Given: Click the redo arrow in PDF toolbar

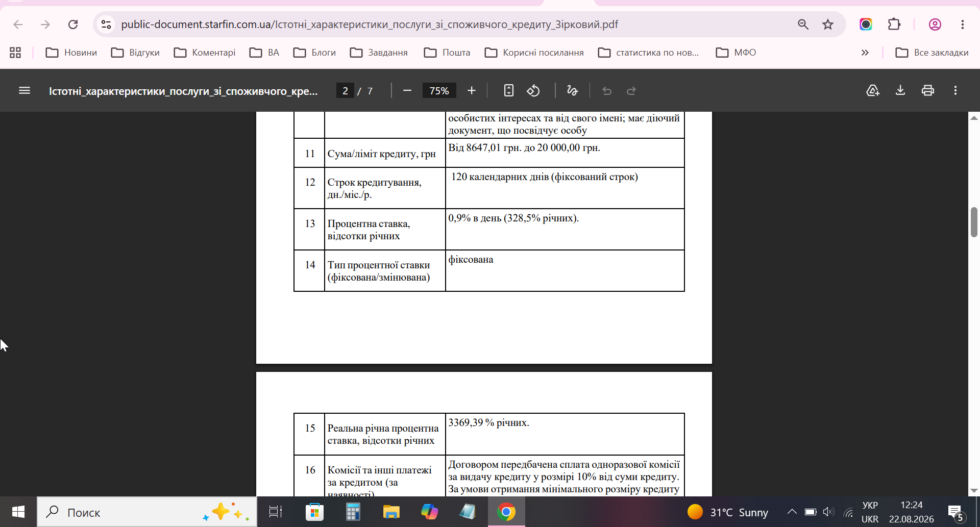Looking at the screenshot, I should (631, 91).
